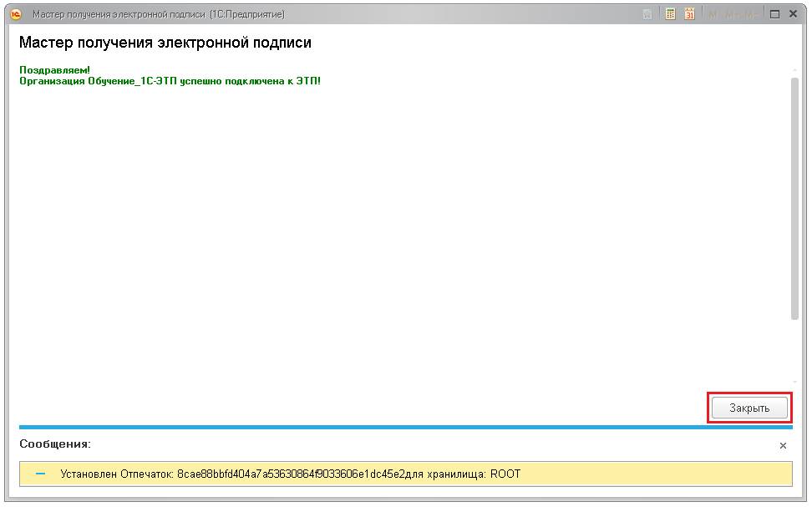Click the line about Организация Обучение_1С-ЭТП
The width and height of the screenshot is (812, 507).
coord(170,81)
